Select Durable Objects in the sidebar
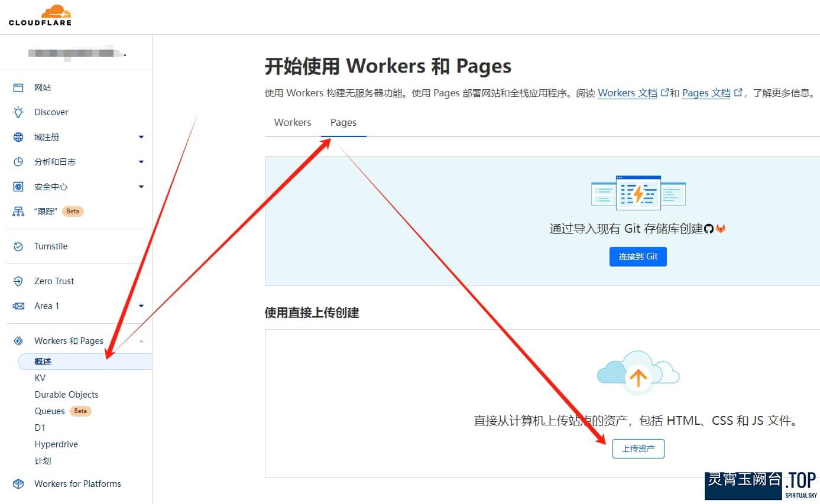This screenshot has height=504, width=820. [66, 395]
